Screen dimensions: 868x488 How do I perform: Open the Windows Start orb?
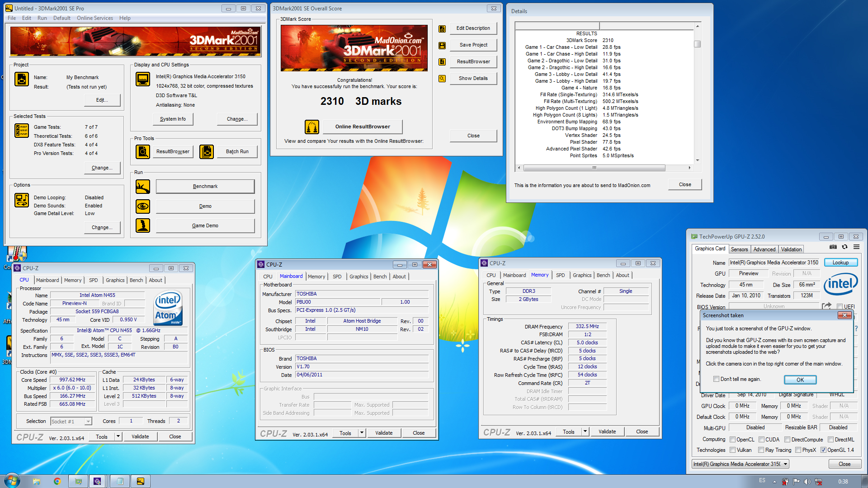tap(12, 481)
